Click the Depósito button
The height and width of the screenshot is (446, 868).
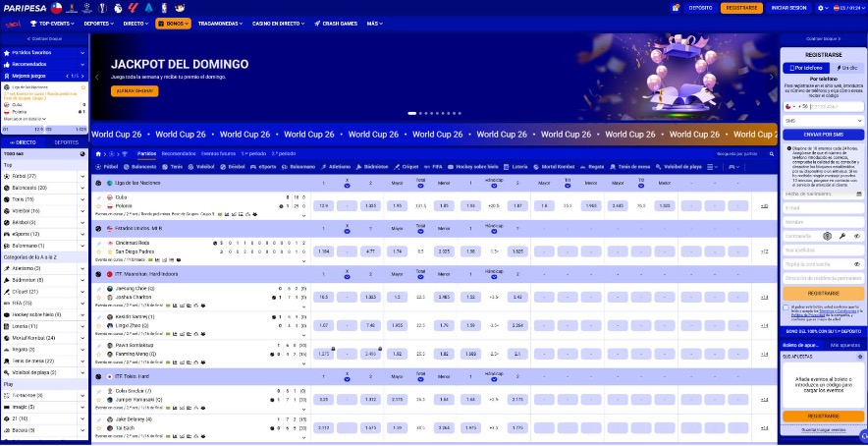700,8
